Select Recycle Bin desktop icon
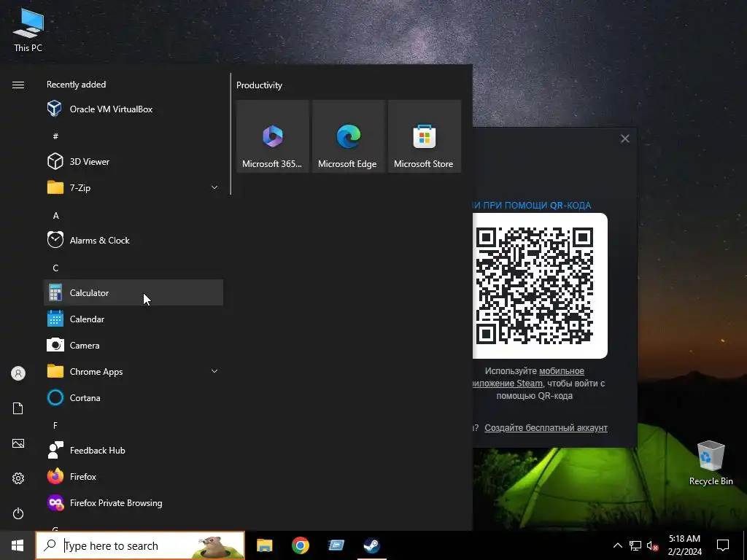The width and height of the screenshot is (747, 560). [711, 463]
